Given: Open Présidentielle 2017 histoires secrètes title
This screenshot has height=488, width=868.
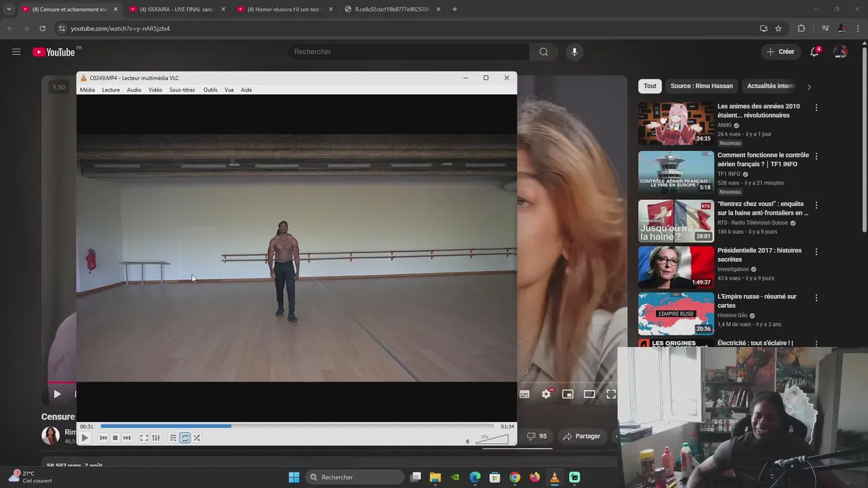Looking at the screenshot, I should point(759,255).
